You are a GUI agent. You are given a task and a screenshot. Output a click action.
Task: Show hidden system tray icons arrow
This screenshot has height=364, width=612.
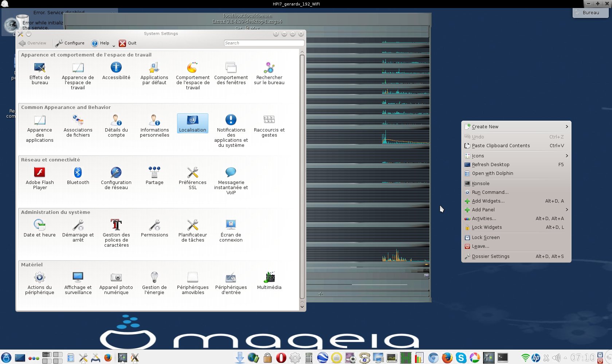pos(565,358)
